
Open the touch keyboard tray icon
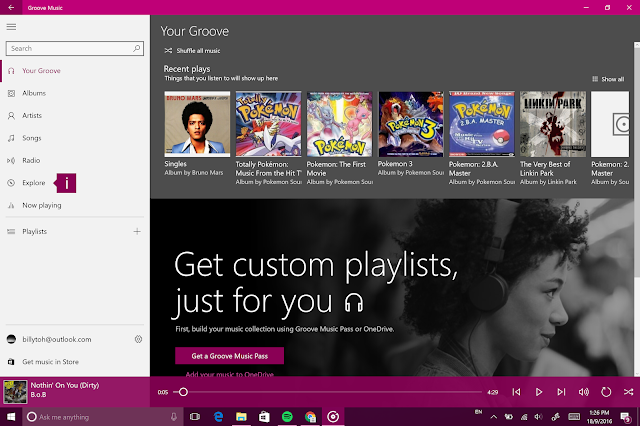click(x=574, y=417)
